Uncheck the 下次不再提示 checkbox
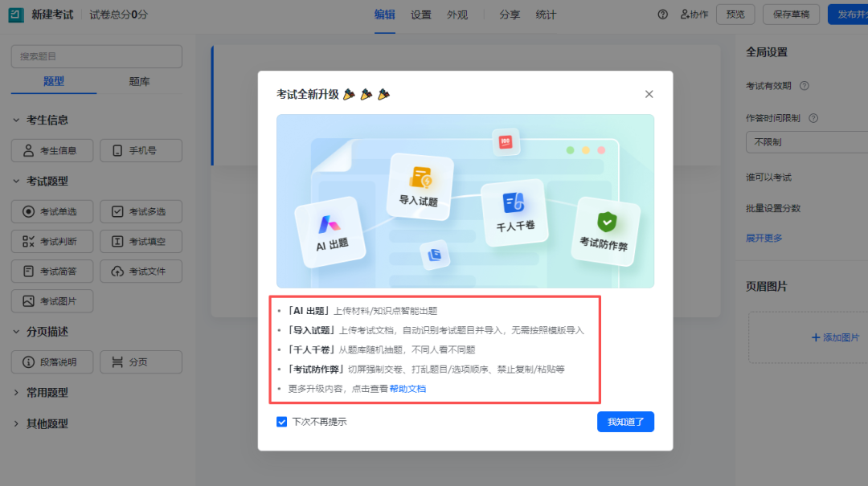The height and width of the screenshot is (486, 868). click(282, 422)
